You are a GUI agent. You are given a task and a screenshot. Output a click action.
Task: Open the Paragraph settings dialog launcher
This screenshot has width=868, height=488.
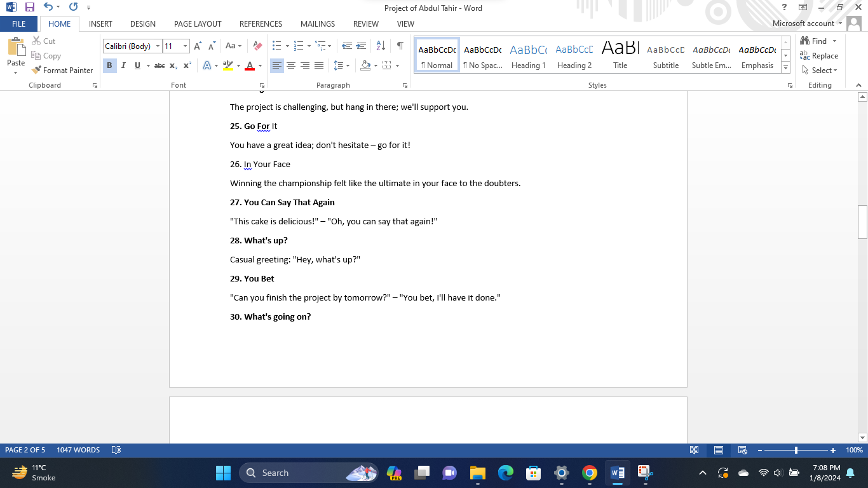[x=405, y=85]
